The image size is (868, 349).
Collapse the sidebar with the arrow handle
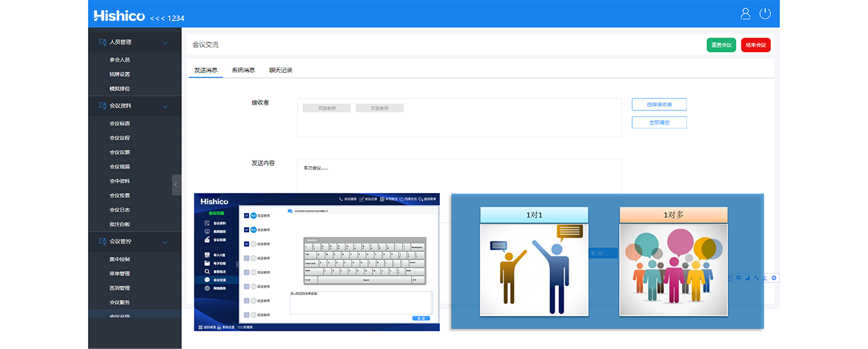(x=176, y=185)
